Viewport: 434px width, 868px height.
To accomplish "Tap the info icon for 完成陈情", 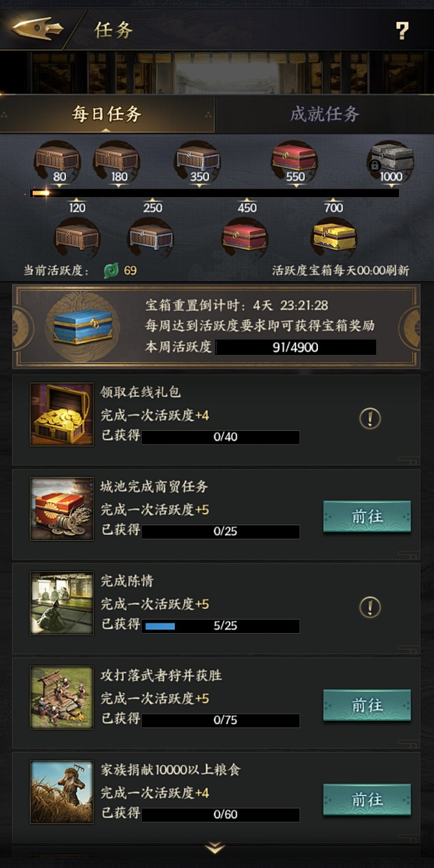I will [370, 607].
